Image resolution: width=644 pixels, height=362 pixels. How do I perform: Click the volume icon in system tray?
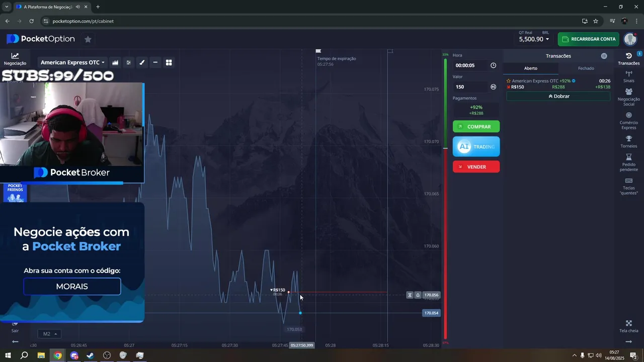coord(598,355)
